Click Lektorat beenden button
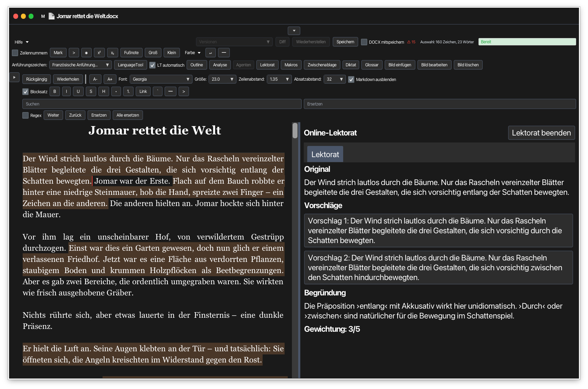The width and height of the screenshot is (588, 389). click(541, 133)
